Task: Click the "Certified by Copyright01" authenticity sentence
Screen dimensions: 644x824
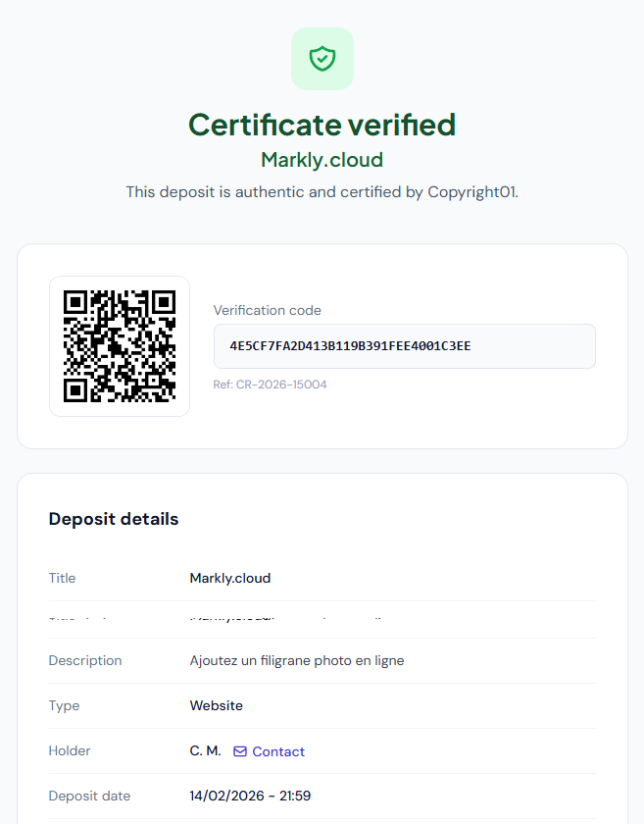Action: click(322, 192)
